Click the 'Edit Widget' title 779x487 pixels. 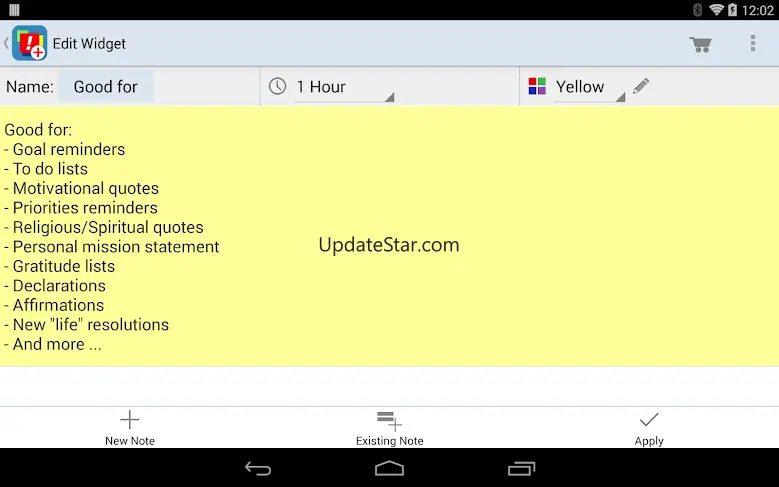pos(89,44)
